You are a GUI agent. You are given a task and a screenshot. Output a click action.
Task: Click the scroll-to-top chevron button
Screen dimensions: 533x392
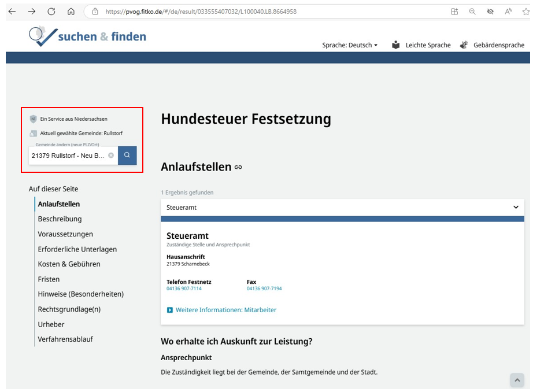click(517, 380)
